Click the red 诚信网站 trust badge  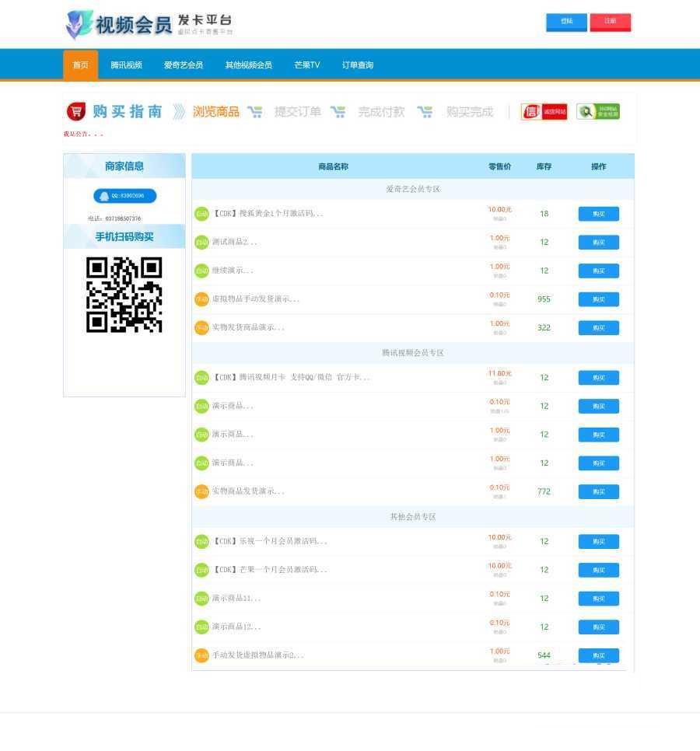coord(544,112)
